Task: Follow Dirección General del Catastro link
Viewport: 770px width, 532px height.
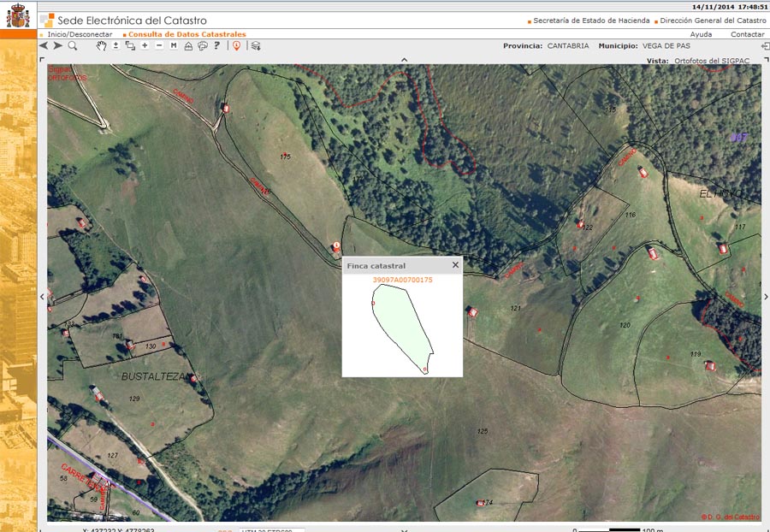Action: (713, 21)
